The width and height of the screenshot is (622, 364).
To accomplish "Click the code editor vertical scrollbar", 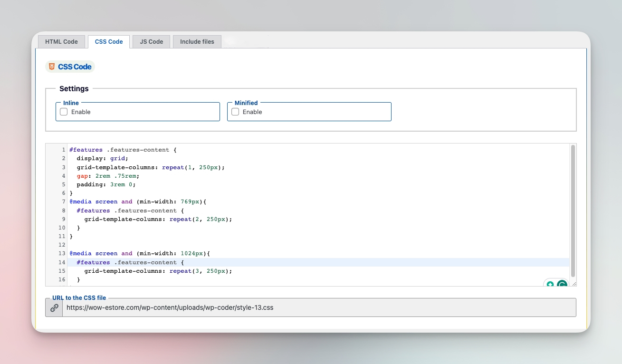I will coord(573,211).
